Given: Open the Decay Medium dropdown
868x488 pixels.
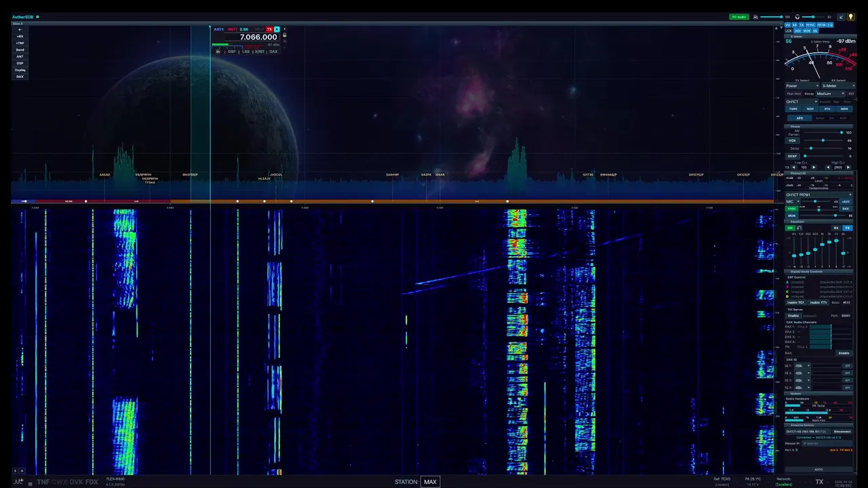Looking at the screenshot, I should (830, 94).
